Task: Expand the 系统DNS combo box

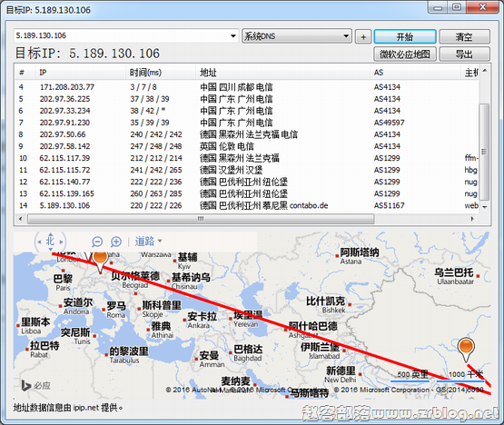Action: pyautogui.click(x=297, y=36)
